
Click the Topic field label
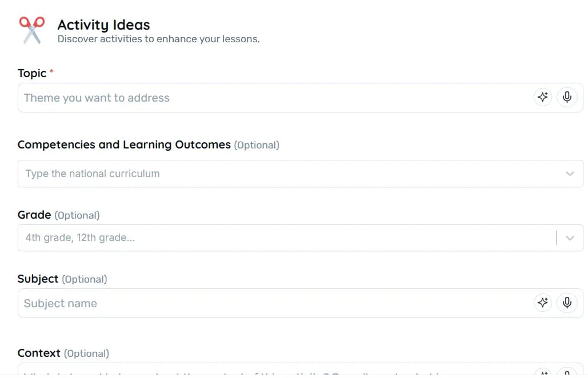coord(32,73)
